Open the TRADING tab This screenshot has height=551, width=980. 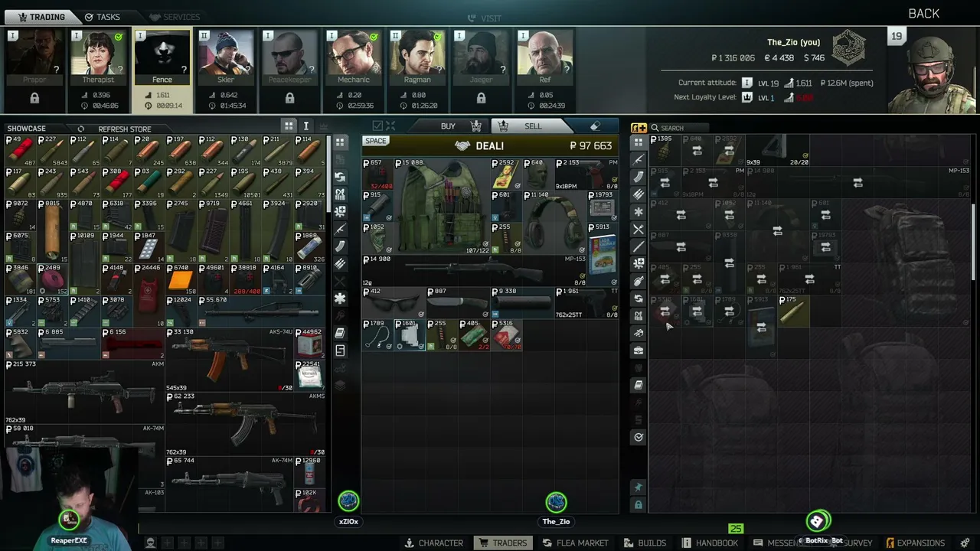(x=41, y=16)
